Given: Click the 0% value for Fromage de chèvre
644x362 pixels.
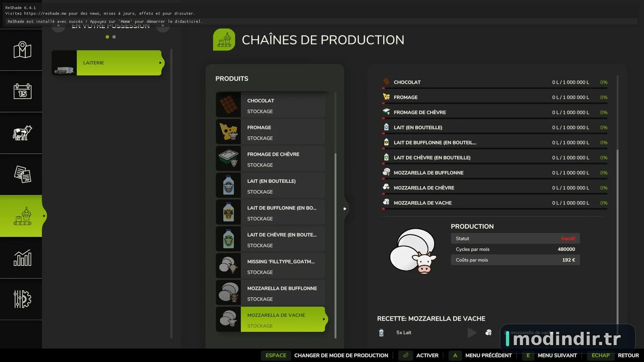Looking at the screenshot, I should pyautogui.click(x=604, y=112).
